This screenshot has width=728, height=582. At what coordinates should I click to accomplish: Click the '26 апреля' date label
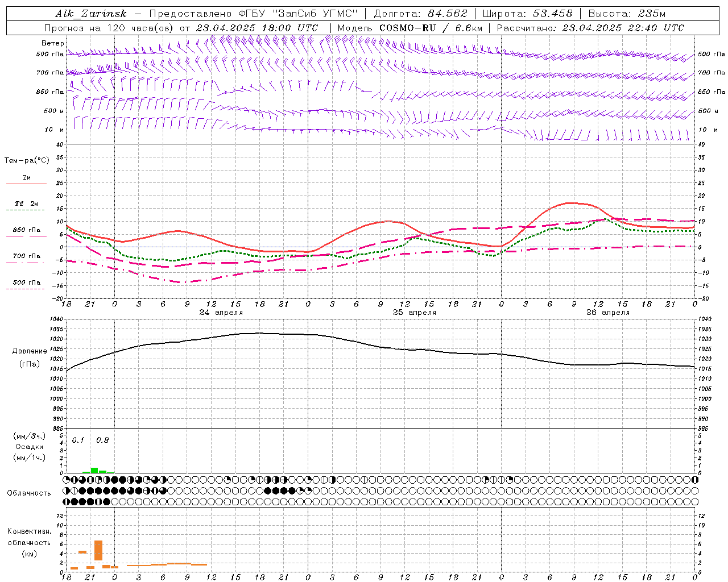coord(608,313)
